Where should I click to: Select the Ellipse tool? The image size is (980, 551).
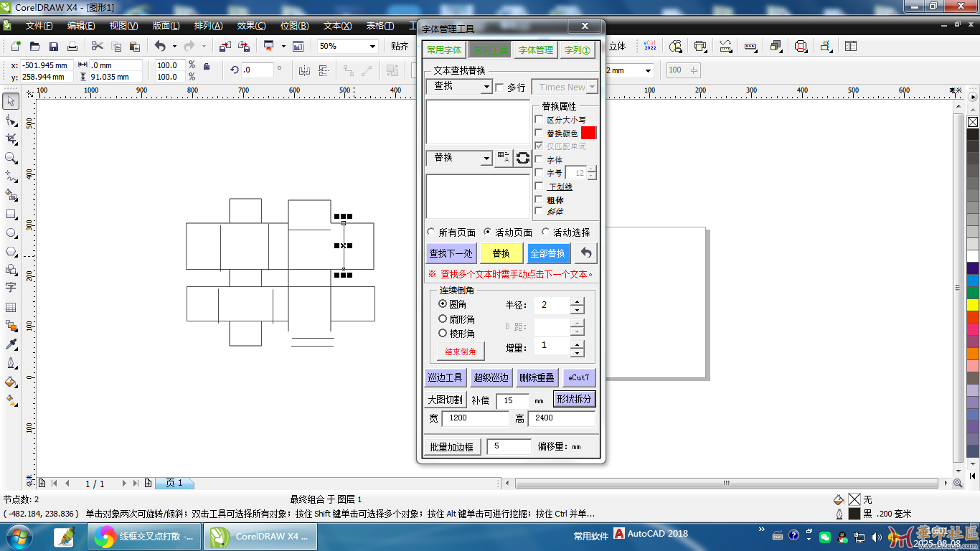11,232
